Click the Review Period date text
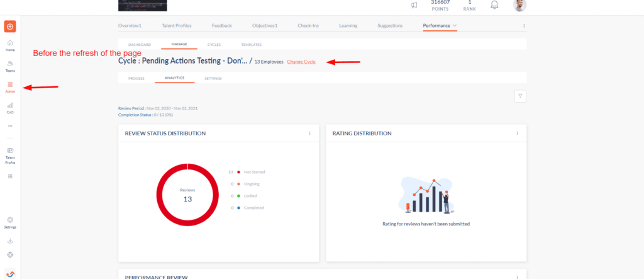 coord(158,108)
